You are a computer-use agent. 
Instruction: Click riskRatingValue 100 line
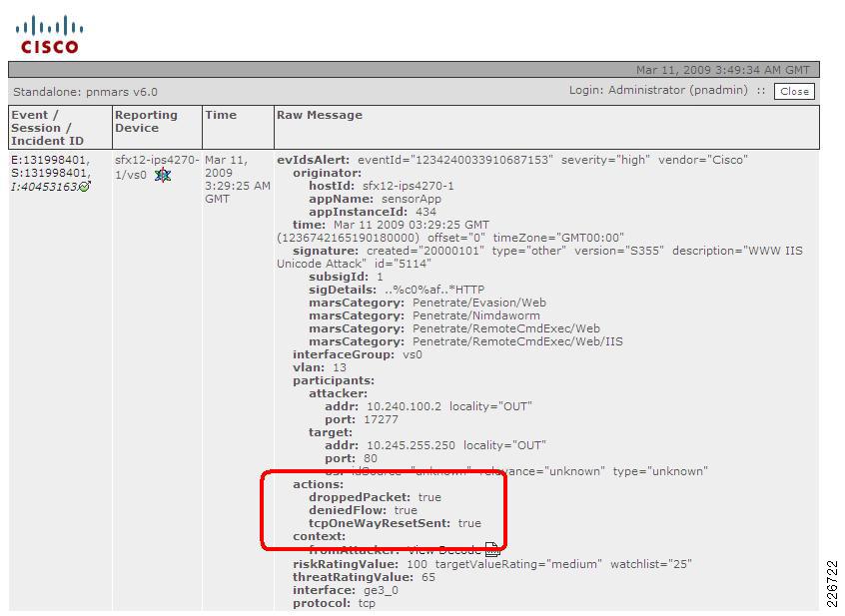click(x=492, y=564)
